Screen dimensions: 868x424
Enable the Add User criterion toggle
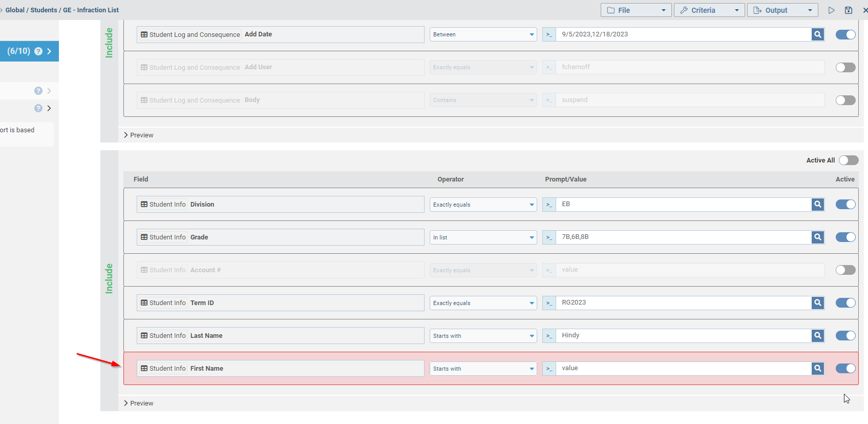[x=845, y=67]
